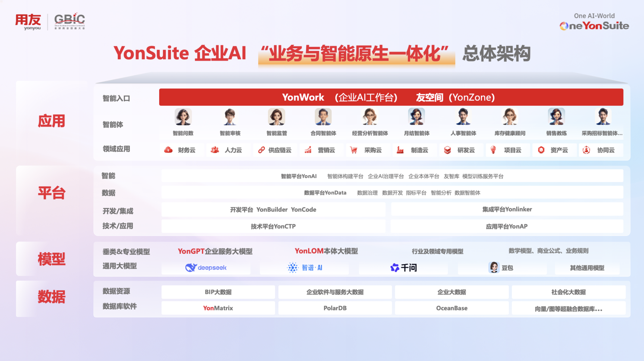Open the 采购招标智能体 avatar

pos(603,117)
